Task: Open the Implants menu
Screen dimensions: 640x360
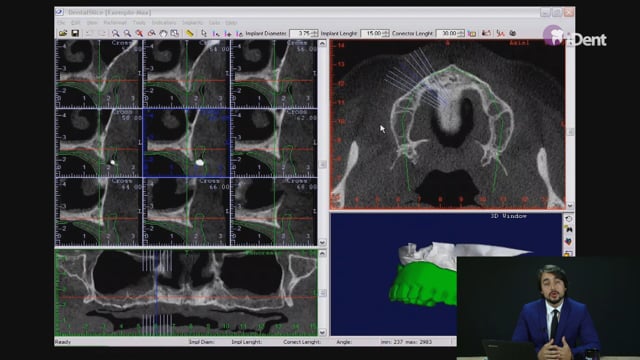Action: 193,22
